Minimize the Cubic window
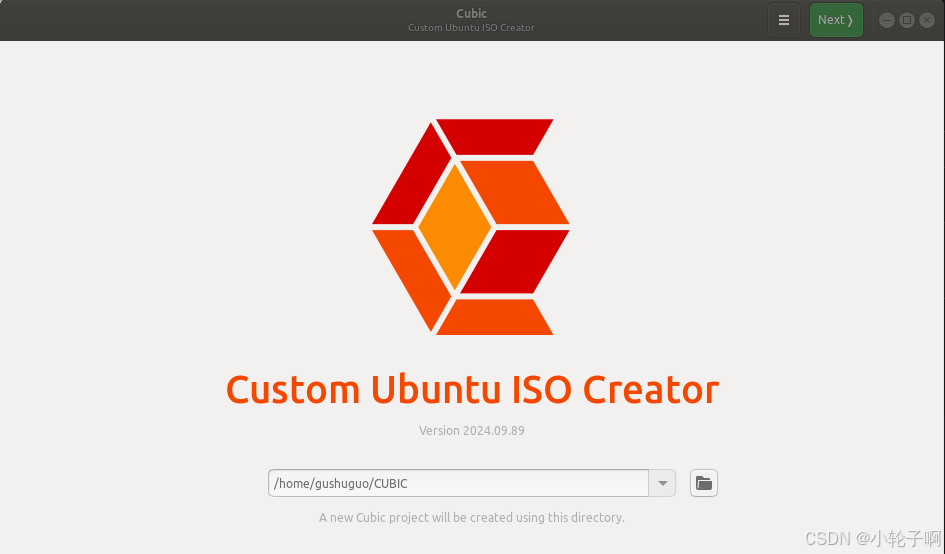This screenshot has height=554, width=945. (x=887, y=20)
